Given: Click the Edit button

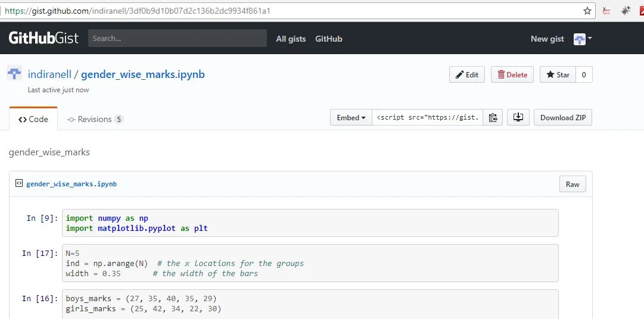Looking at the screenshot, I should click(467, 75).
